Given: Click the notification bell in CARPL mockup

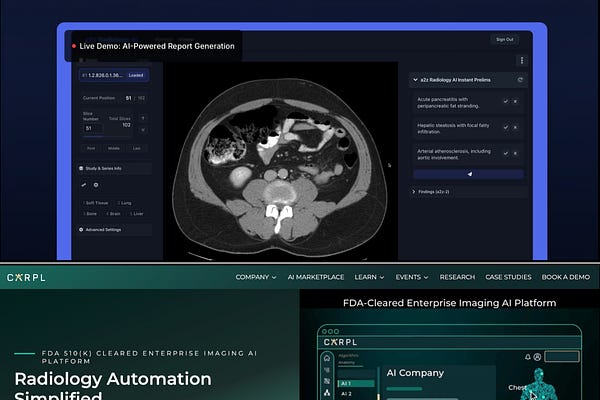Looking at the screenshot, I should pos(528,357).
